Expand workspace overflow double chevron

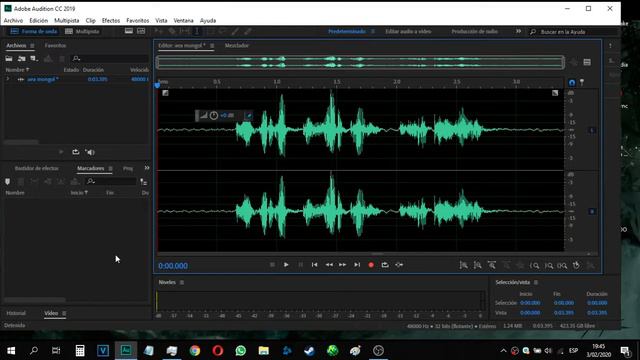point(518,31)
